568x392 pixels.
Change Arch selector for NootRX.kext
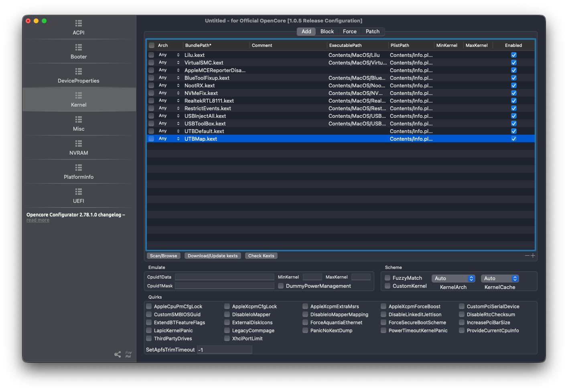coord(178,85)
